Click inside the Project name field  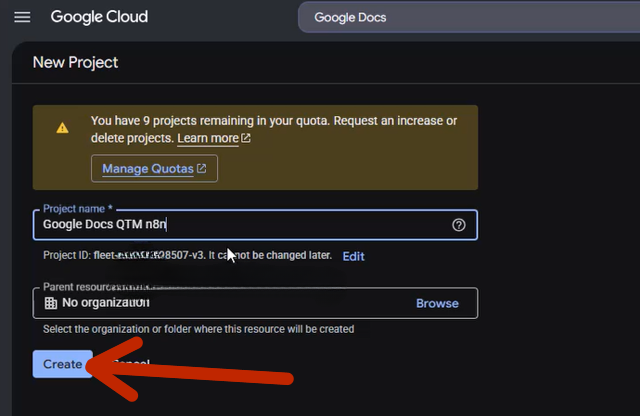255,225
